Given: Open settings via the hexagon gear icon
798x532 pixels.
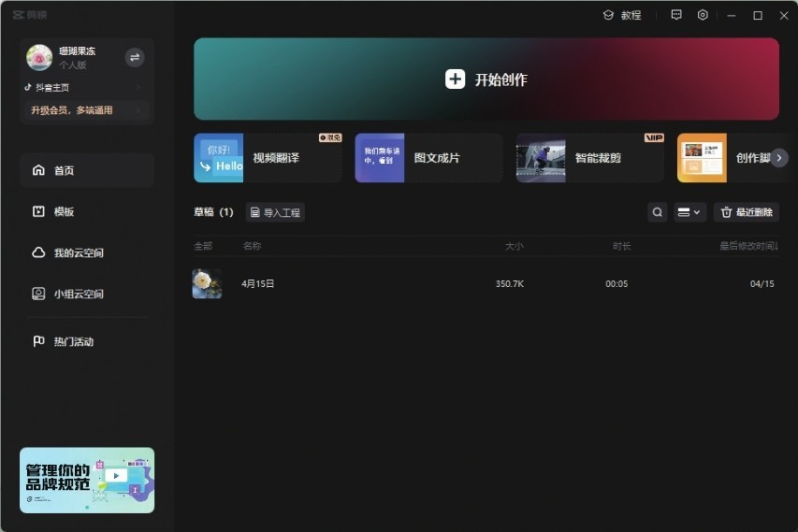Looking at the screenshot, I should 703,15.
